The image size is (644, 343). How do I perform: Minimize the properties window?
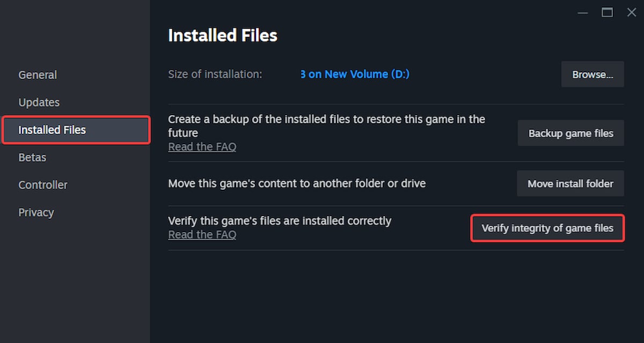tap(582, 12)
